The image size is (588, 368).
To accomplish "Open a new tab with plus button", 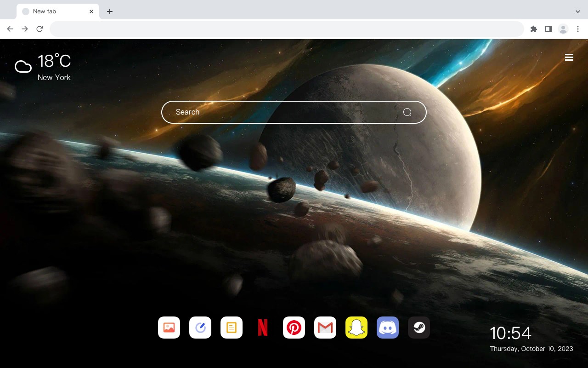I will tap(109, 11).
